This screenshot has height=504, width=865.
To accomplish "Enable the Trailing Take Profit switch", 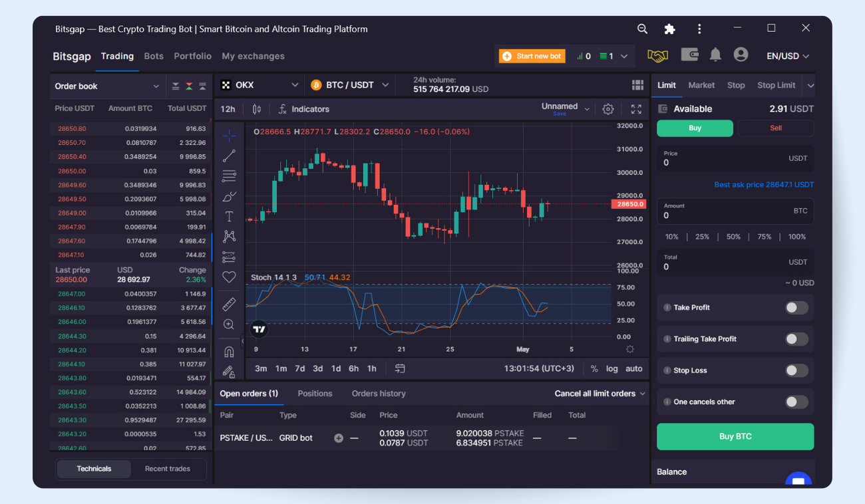I will click(796, 339).
